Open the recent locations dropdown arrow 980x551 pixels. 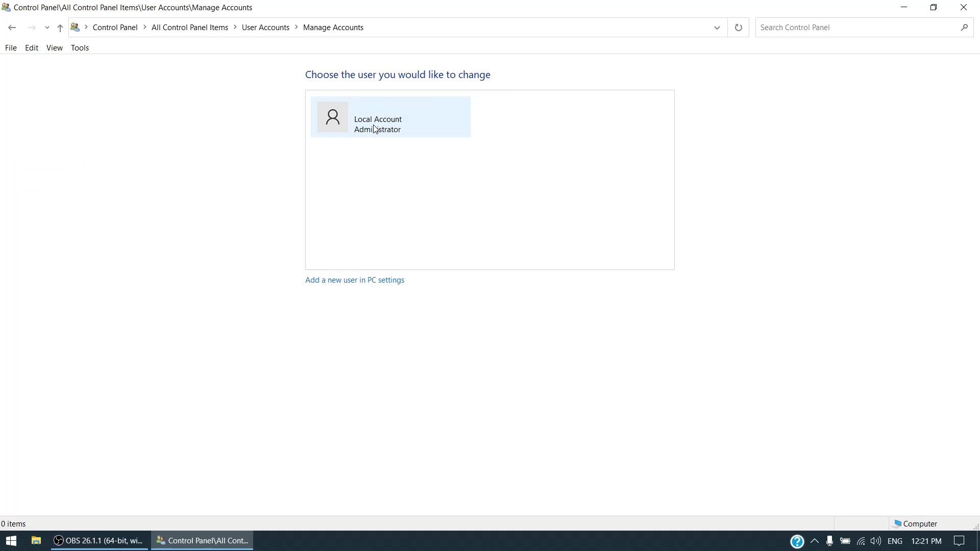pyautogui.click(x=47, y=28)
